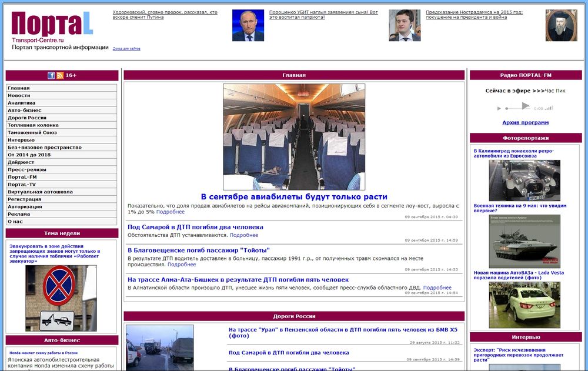Open expert interview on suburban transport link
The image size is (588, 371).
[x=519, y=355]
